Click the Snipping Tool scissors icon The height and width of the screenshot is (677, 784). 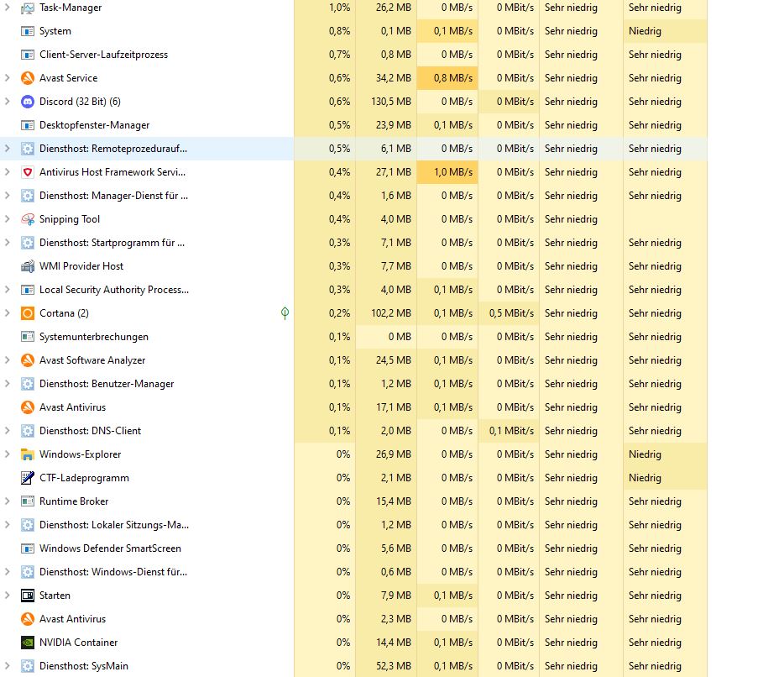pos(28,219)
